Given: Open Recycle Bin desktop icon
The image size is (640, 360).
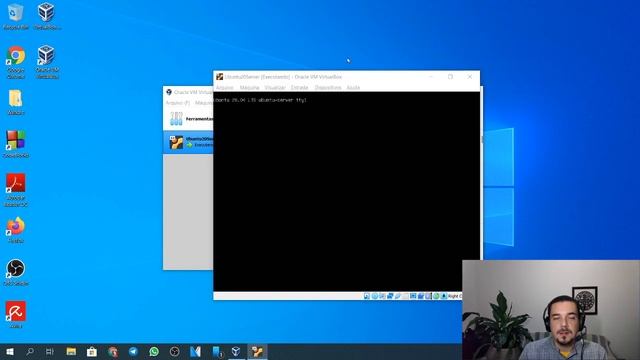Looking at the screenshot, I should pos(16,17).
